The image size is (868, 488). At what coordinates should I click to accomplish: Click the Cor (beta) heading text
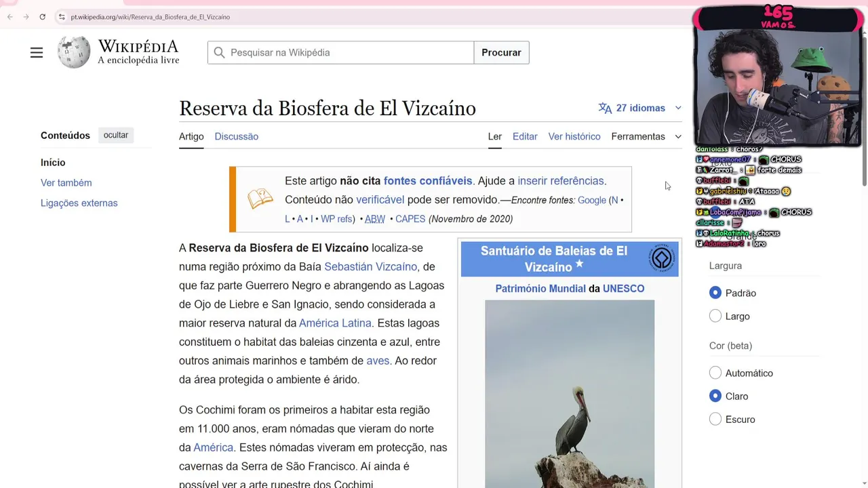[x=730, y=346]
